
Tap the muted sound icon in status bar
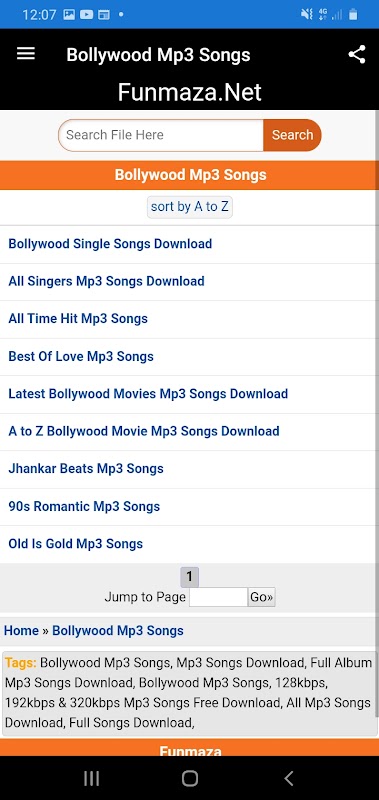307,14
